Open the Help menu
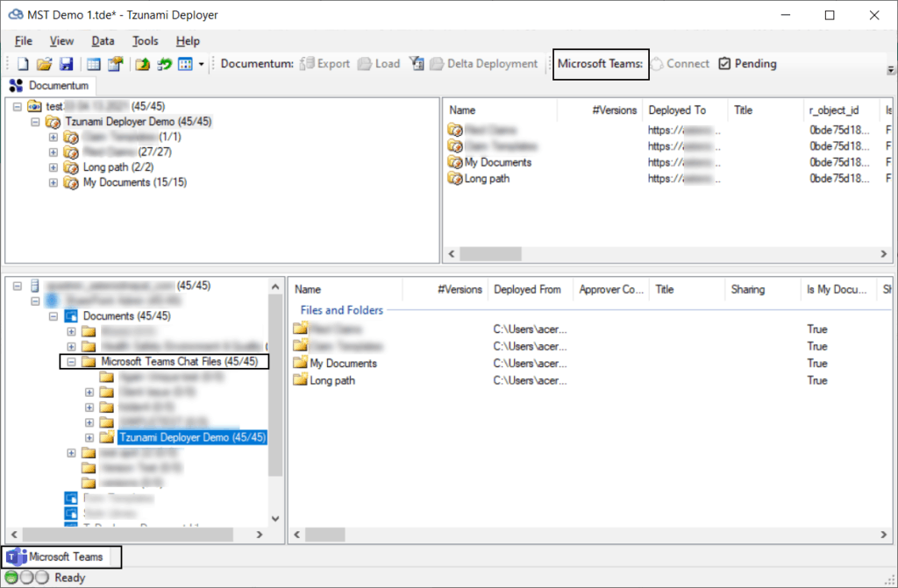Viewport: 898px width, 588px height. [188, 41]
